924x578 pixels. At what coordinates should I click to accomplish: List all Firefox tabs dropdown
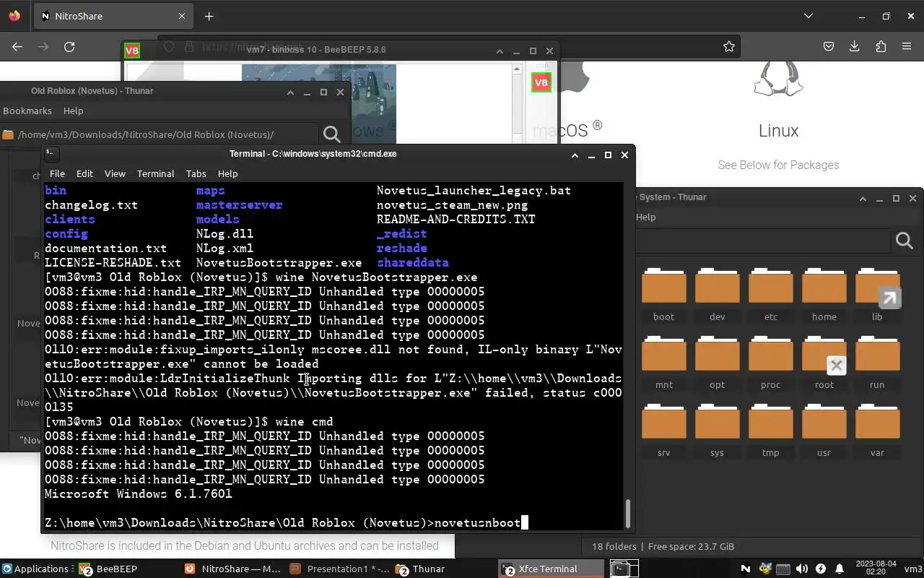808,16
